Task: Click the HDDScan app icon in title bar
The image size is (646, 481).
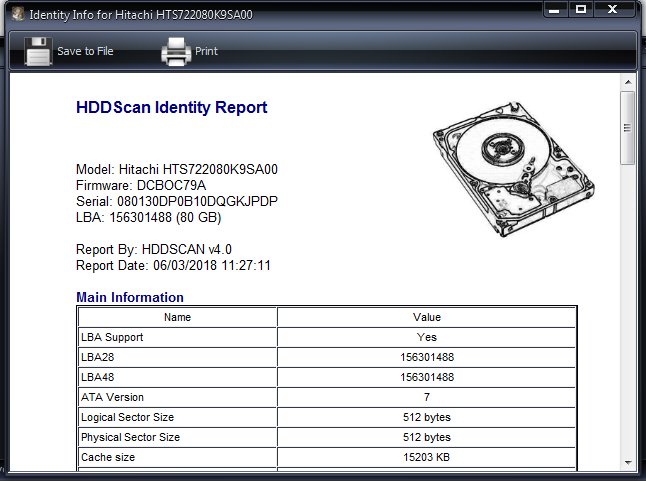Action: (x=18, y=14)
